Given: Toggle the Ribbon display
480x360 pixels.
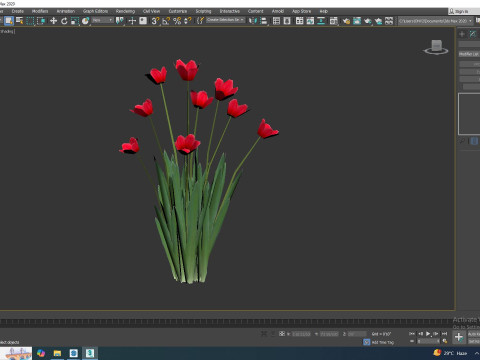Looking at the screenshot, I should (x=300, y=21).
